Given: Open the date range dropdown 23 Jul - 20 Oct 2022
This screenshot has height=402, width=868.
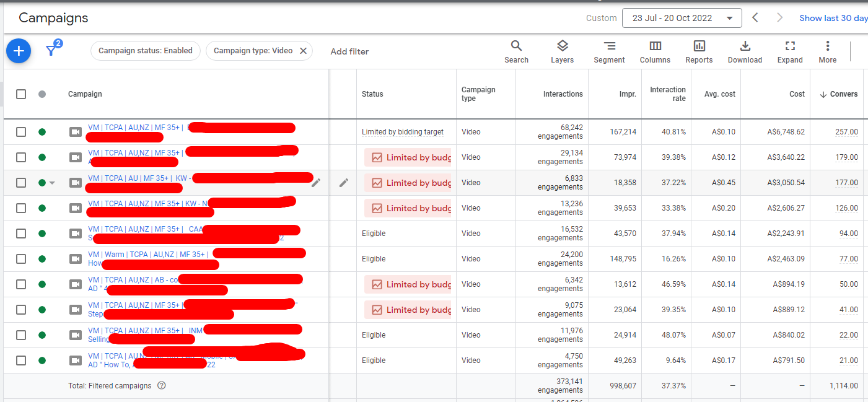Looking at the screenshot, I should pyautogui.click(x=682, y=18).
